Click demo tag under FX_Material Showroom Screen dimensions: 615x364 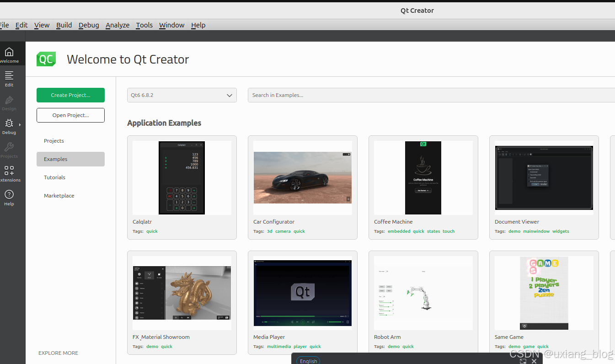(152, 347)
